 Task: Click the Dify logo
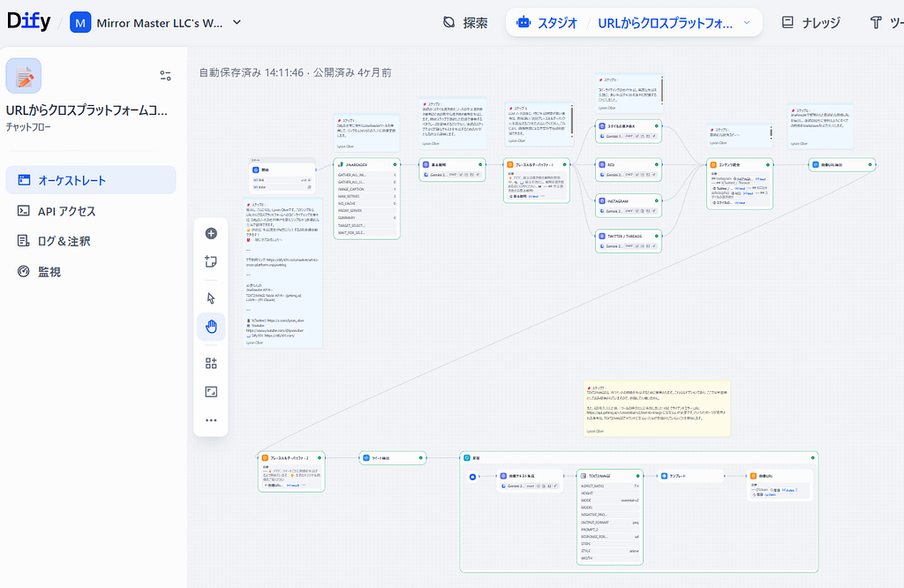pos(27,22)
